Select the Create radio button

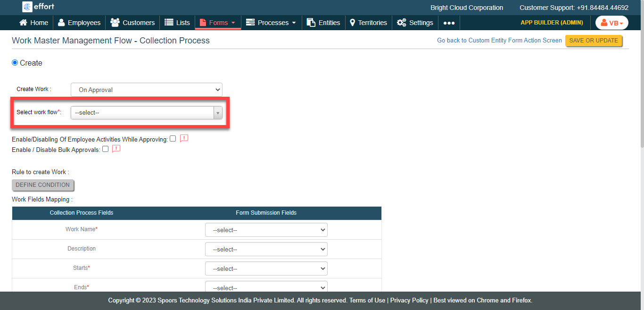pyautogui.click(x=15, y=63)
